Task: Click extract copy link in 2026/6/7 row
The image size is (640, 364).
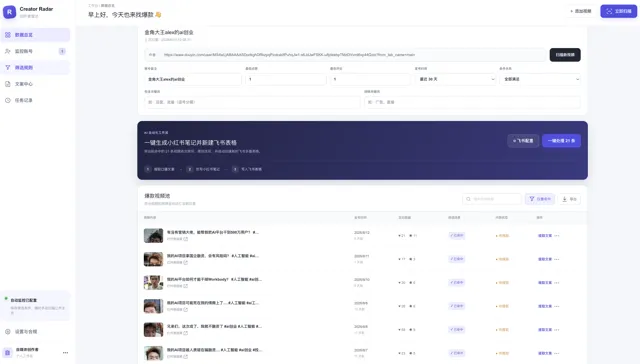Action: point(545,353)
